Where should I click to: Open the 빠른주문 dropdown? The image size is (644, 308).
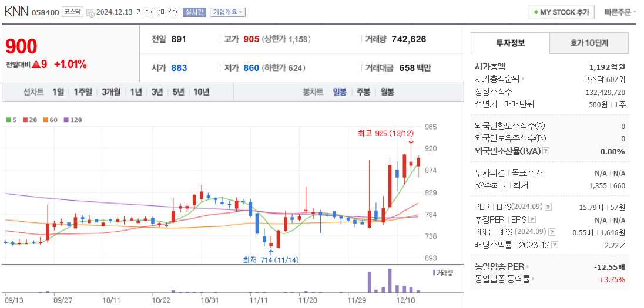click(x=620, y=12)
